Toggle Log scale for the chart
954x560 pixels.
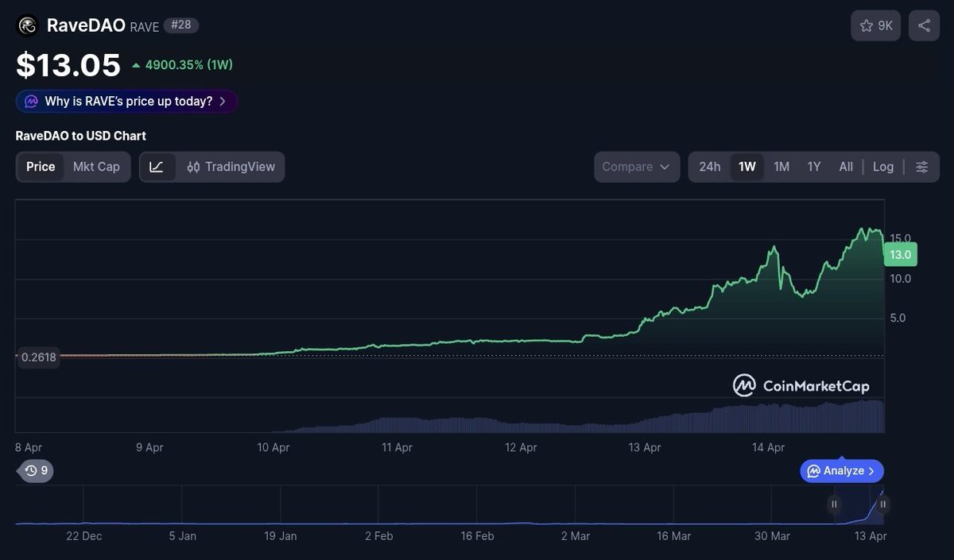[883, 167]
